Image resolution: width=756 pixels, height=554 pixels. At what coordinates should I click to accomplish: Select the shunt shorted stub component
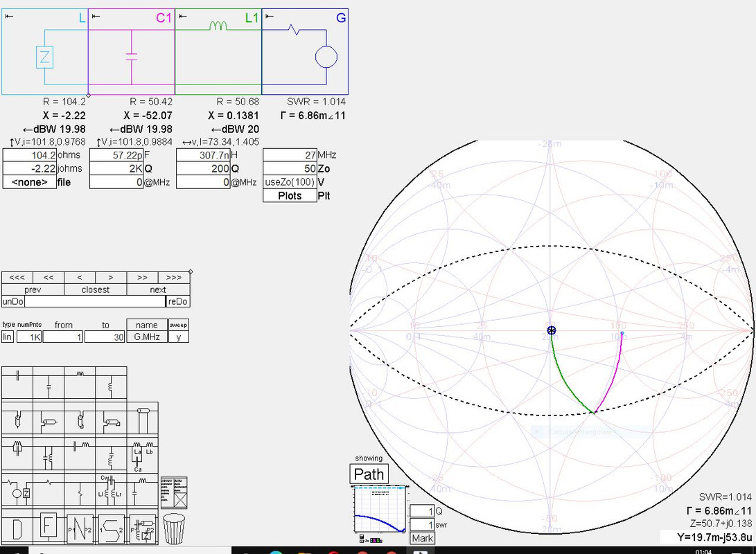pos(112,419)
